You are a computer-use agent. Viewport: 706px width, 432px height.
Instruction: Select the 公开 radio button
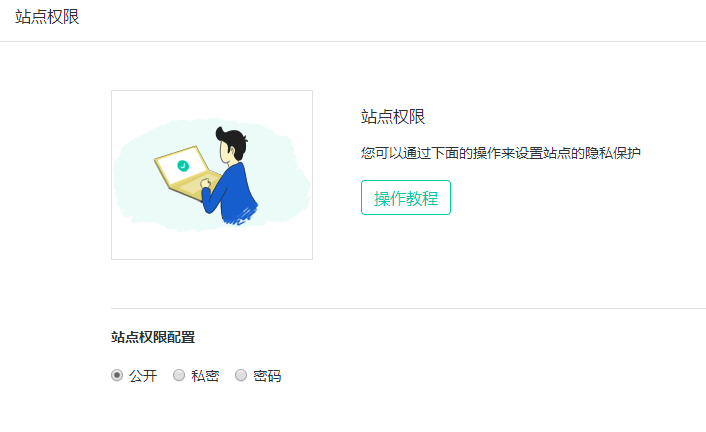point(117,375)
